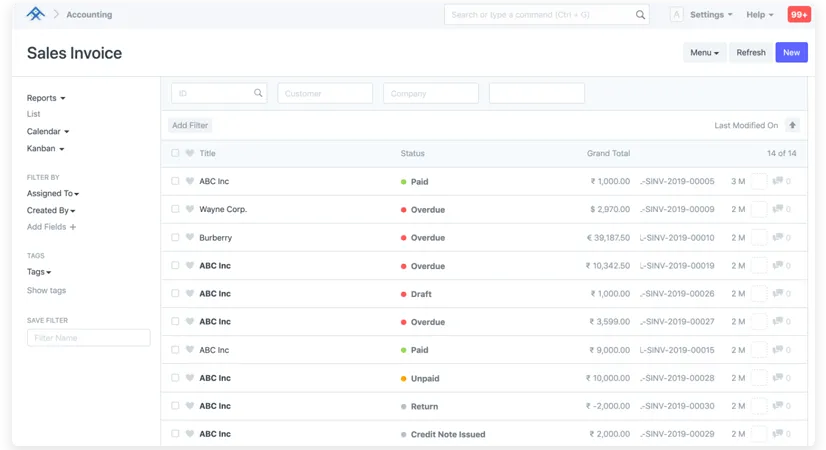Click the plus icon beside Add Fields
826x450 pixels.
[73, 227]
